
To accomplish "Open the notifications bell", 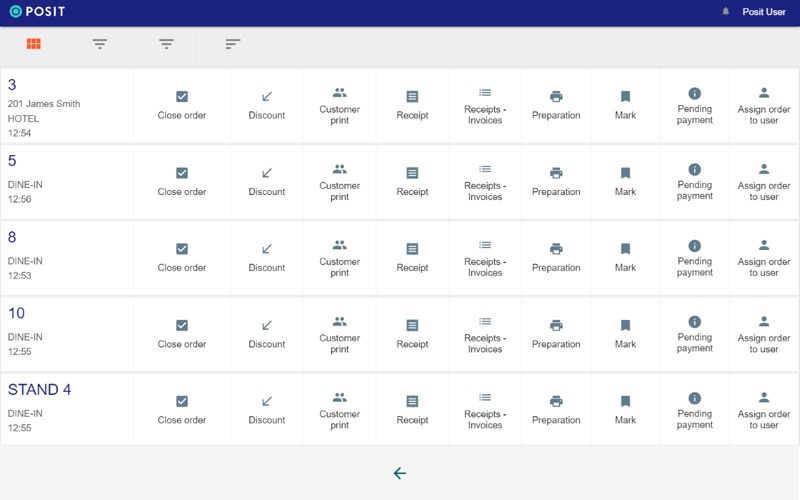I will pyautogui.click(x=726, y=12).
